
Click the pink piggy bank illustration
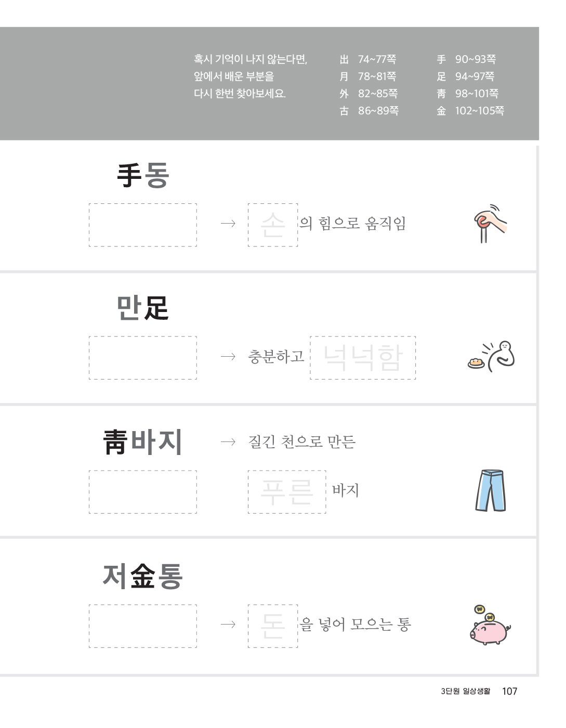click(x=490, y=626)
